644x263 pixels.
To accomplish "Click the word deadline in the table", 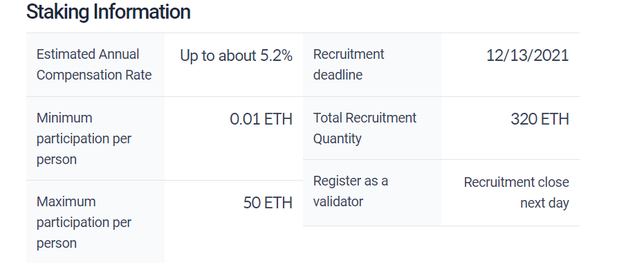I will pyautogui.click(x=338, y=75).
